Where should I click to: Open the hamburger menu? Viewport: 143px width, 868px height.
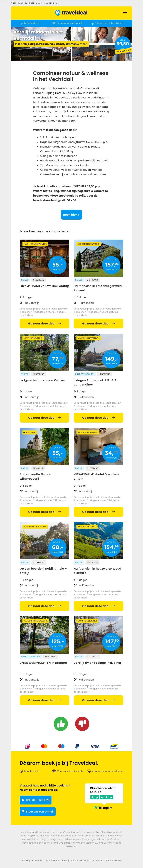click(x=125, y=13)
